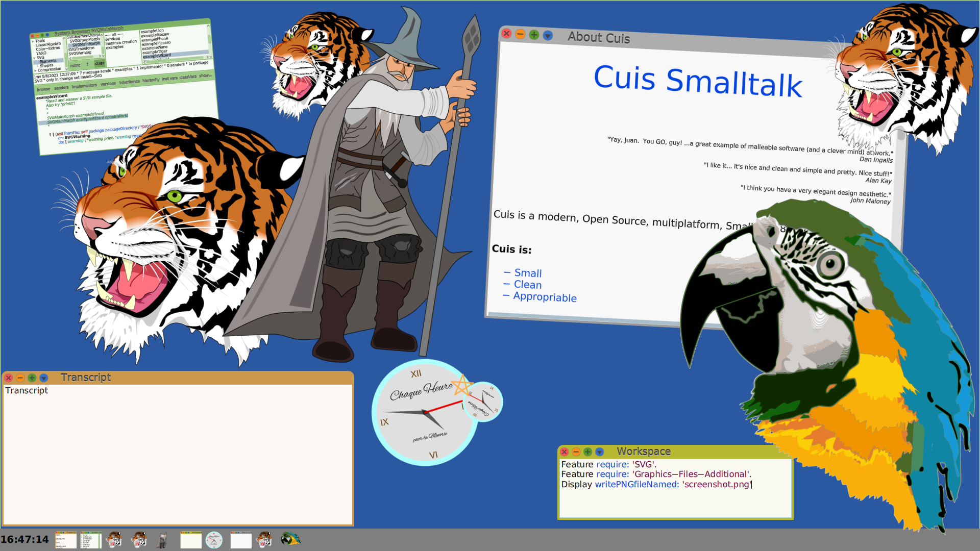This screenshot has width=980, height=551.
Task: Select the About Cuis thumbnail in taskbar
Action: click(241, 540)
